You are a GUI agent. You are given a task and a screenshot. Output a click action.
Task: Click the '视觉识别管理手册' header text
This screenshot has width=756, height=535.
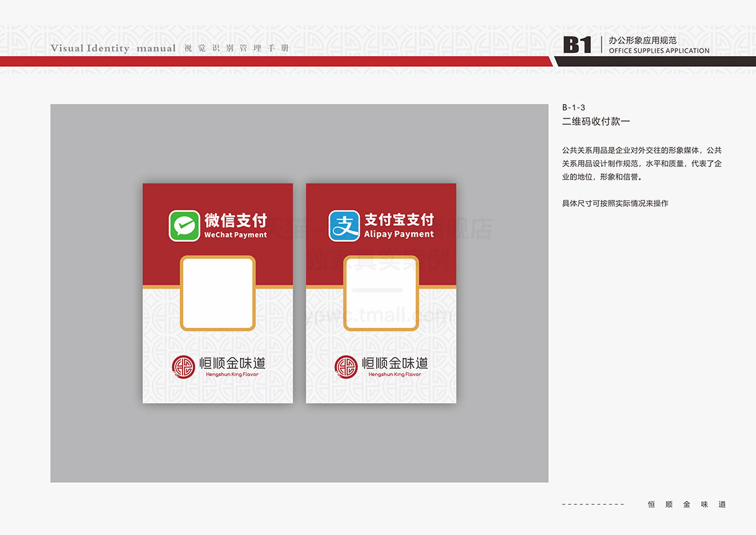pyautogui.click(x=237, y=49)
